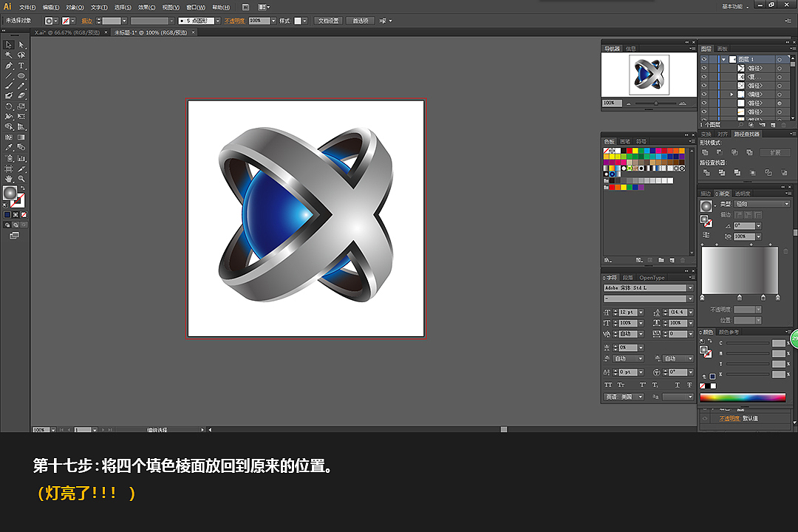The image size is (798, 532).
Task: Click the 文档设置 button in the control bar
Action: (x=328, y=20)
